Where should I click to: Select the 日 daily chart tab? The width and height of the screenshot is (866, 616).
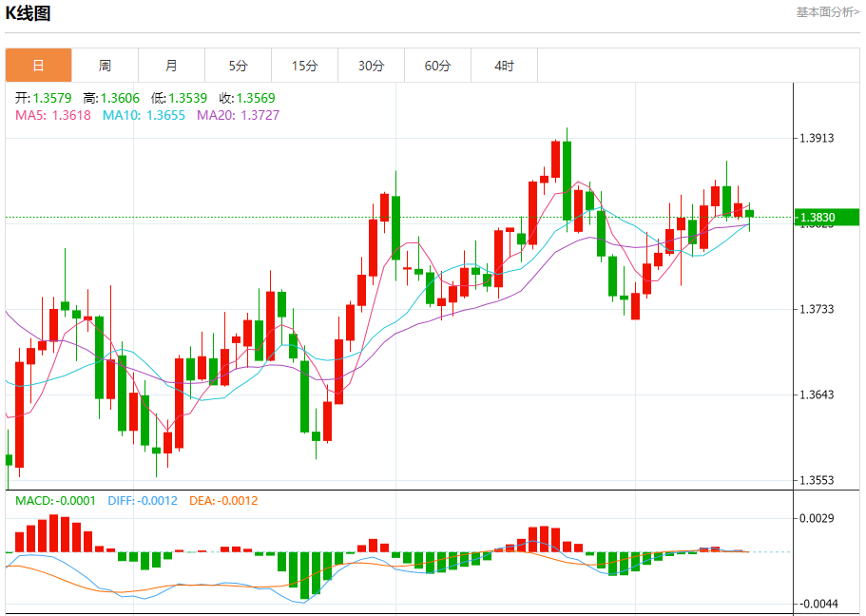(39, 66)
